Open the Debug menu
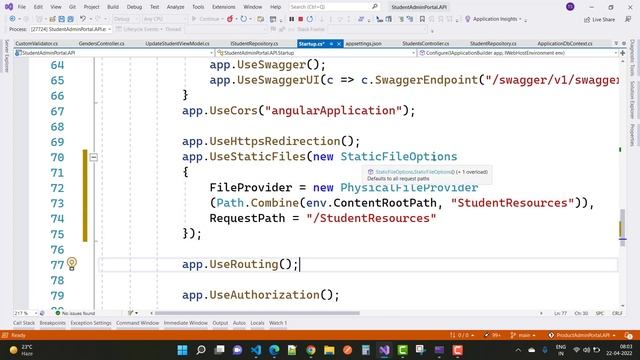Screen dimensions: 640x360 click(x=134, y=7)
